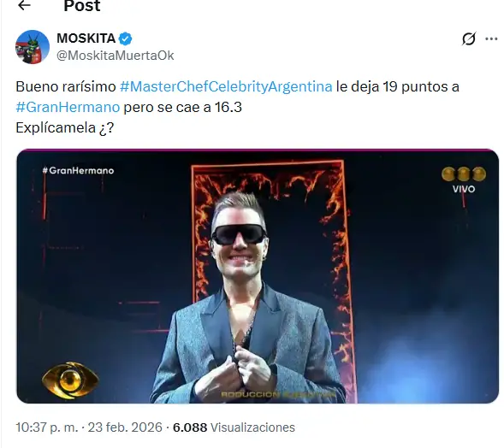
Task: Click the Telefe three-balls logo
Action: [464, 174]
